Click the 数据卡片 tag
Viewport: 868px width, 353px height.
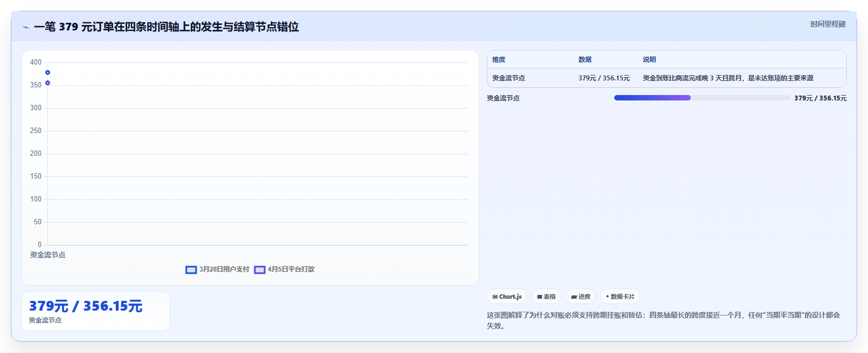(x=620, y=297)
